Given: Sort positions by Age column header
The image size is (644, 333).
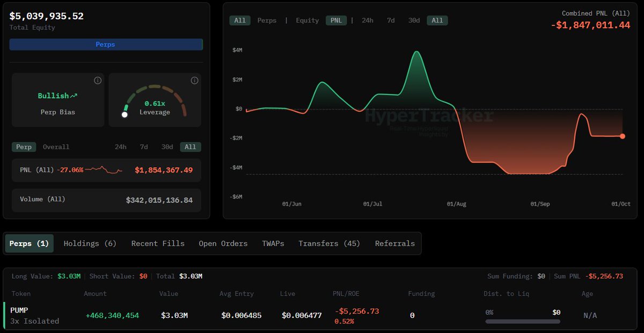Looking at the screenshot, I should [x=587, y=294].
